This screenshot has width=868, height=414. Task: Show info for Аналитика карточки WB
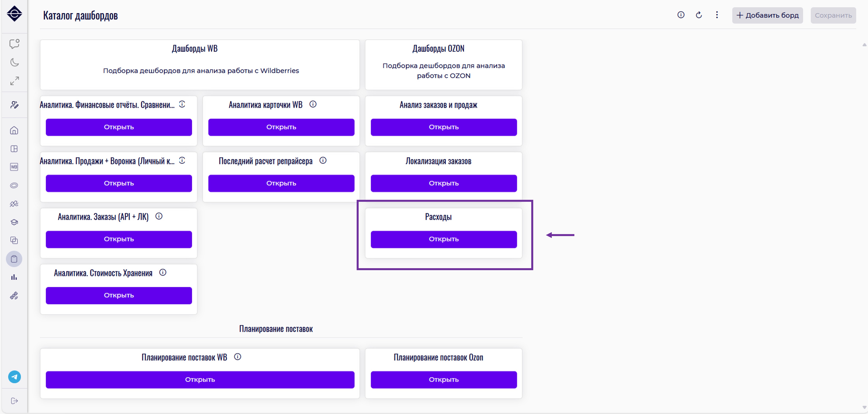(x=313, y=104)
